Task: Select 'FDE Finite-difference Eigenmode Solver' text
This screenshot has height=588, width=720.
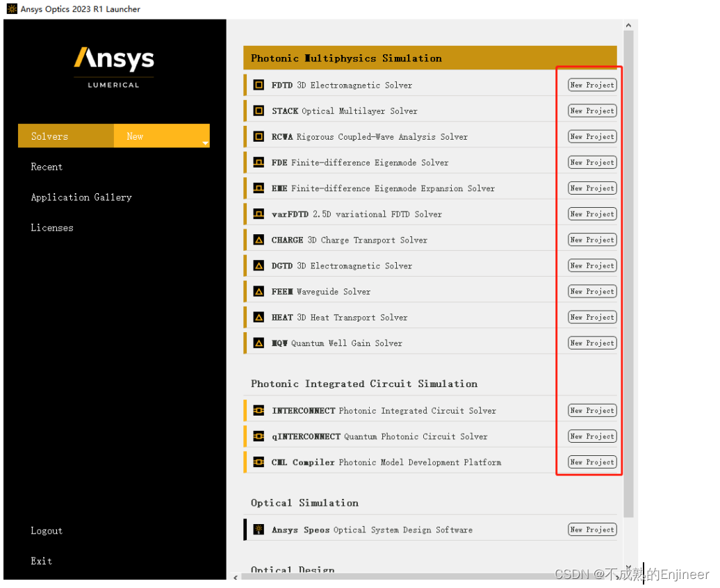Action: pos(360,162)
